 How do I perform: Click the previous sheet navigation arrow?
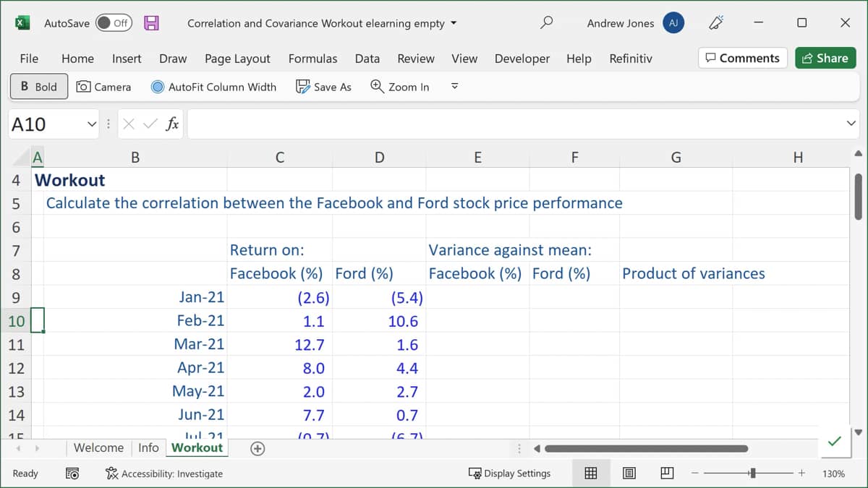(17, 448)
